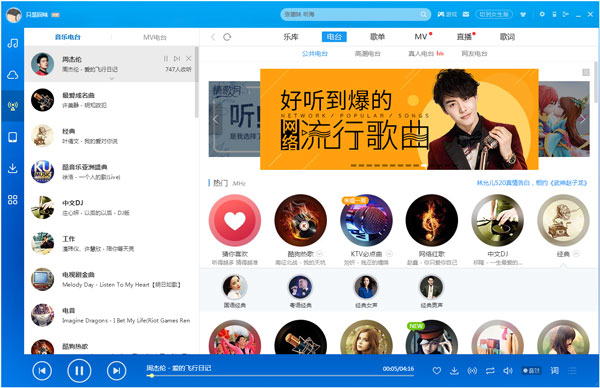Click the left list scrollbar
The image size is (600, 388).
click(196, 82)
